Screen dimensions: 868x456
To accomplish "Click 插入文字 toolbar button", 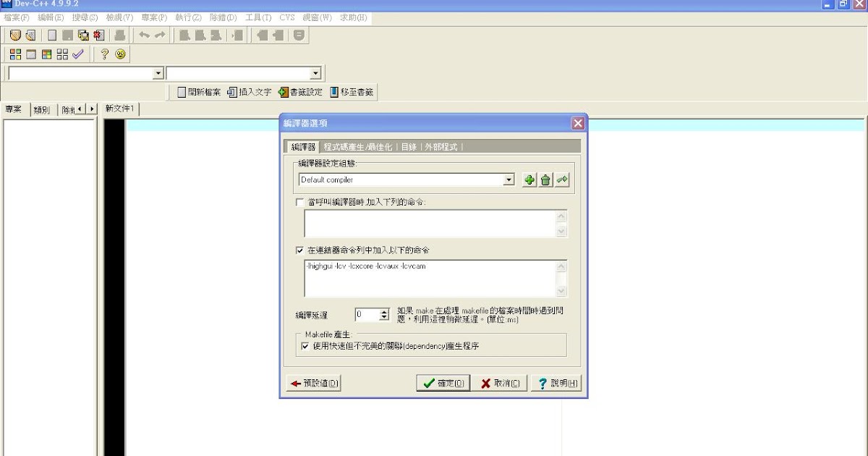I will pos(249,92).
